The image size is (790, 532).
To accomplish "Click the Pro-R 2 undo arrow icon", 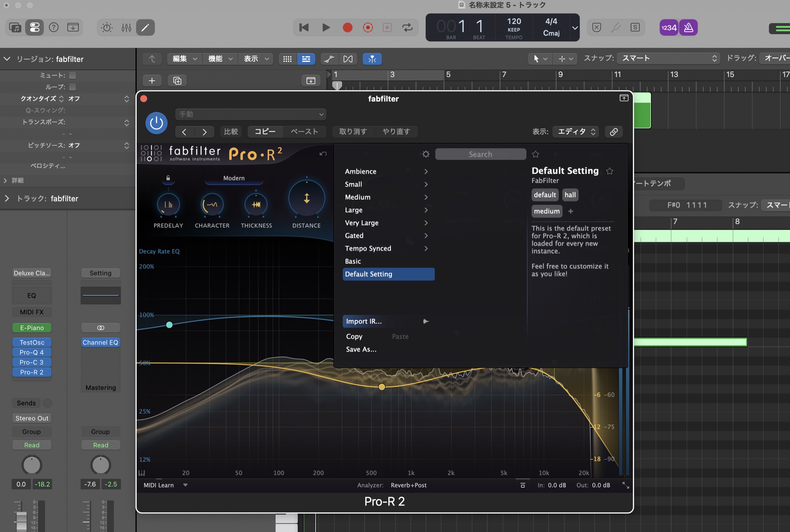I will point(323,154).
